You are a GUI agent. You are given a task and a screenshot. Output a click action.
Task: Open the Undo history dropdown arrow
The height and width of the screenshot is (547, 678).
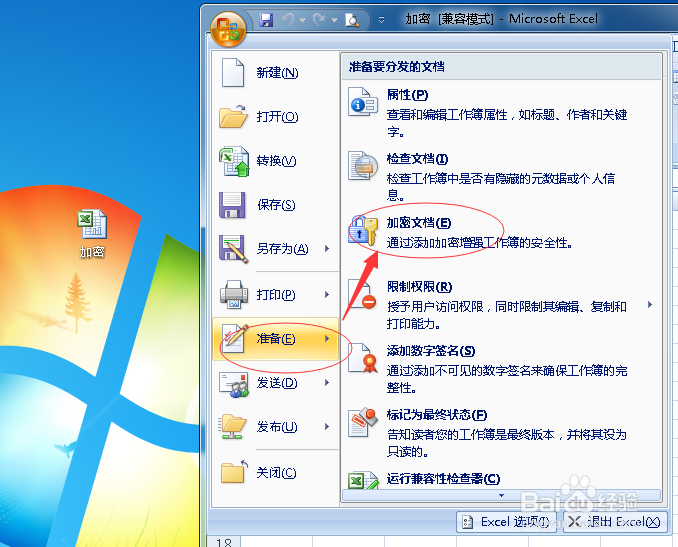pos(302,20)
